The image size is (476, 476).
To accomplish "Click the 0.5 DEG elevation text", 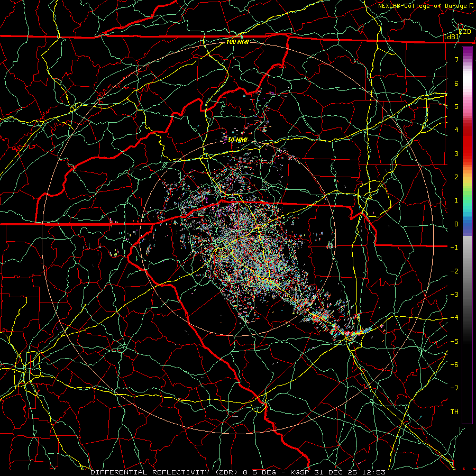I will tap(259, 472).
